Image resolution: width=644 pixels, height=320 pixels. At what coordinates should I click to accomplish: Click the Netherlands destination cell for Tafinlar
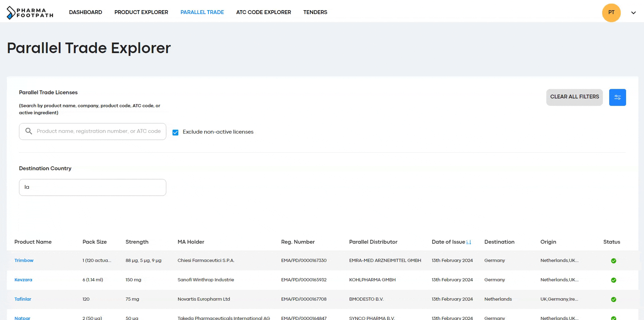point(498,299)
